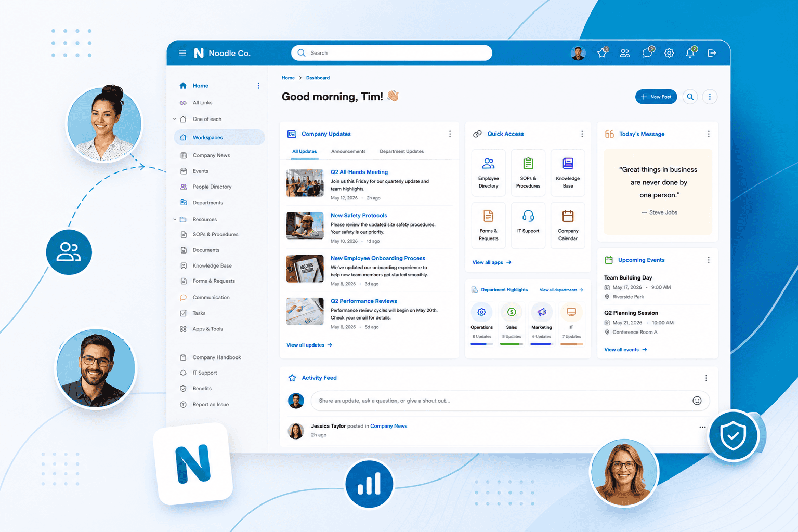Screen dimensions: 798x532
Task: Open People Directory in the sidebar
Action: click(212, 187)
